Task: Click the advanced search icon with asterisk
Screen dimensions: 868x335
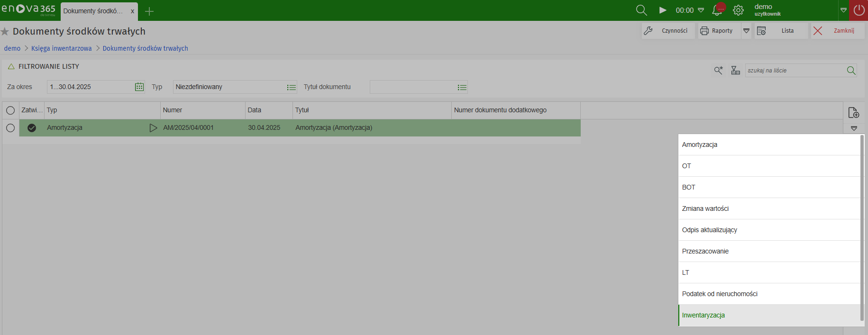Action: 719,71
